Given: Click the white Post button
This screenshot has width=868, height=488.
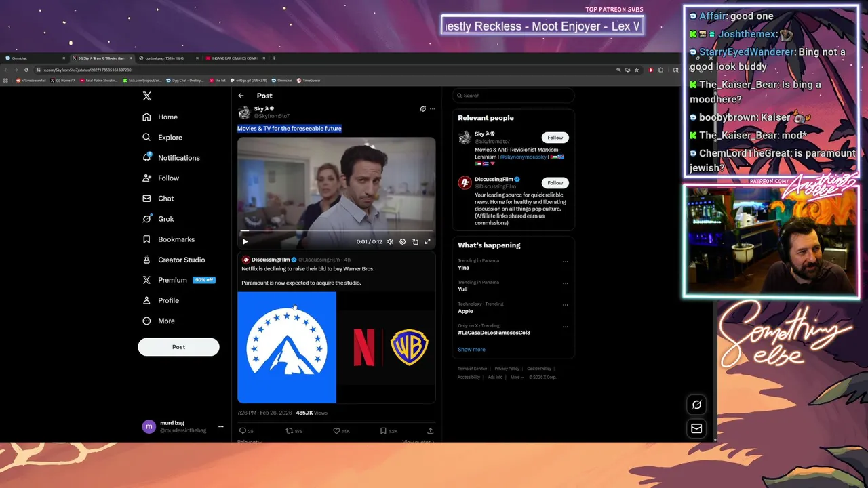Looking at the screenshot, I should point(178,346).
